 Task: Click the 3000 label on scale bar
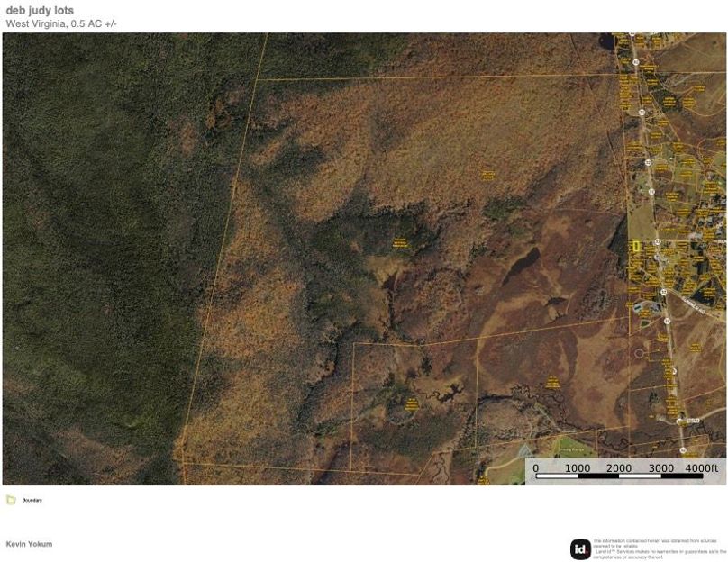point(660,468)
